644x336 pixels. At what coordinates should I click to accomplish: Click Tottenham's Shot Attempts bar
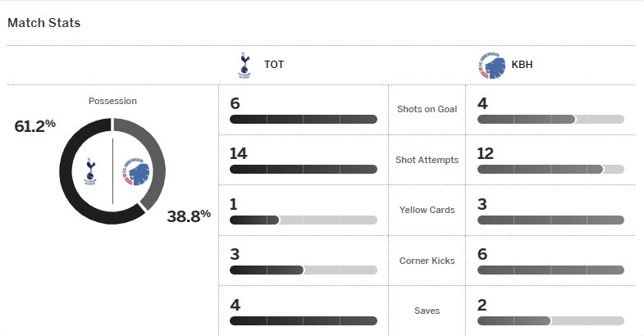point(304,170)
